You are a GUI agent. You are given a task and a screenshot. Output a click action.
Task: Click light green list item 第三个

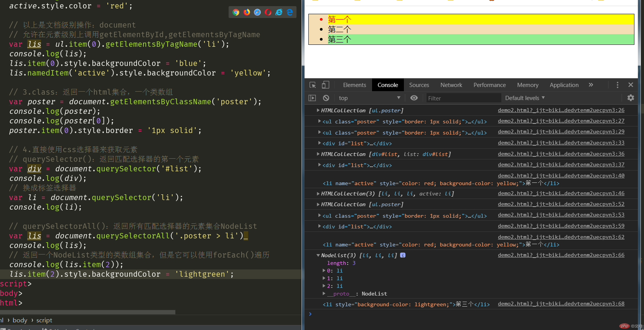click(x=481, y=39)
